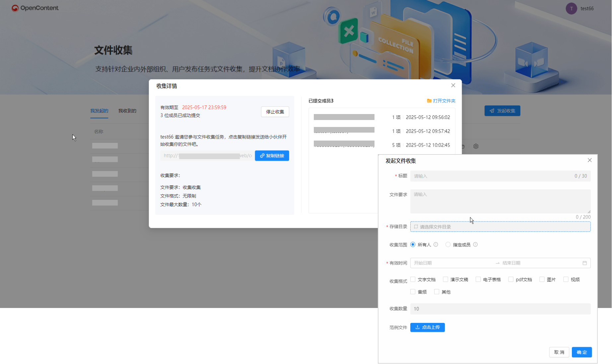Image resolution: width=612 pixels, height=364 pixels.
Task: Close the 收集详情 dialog
Action: click(453, 86)
